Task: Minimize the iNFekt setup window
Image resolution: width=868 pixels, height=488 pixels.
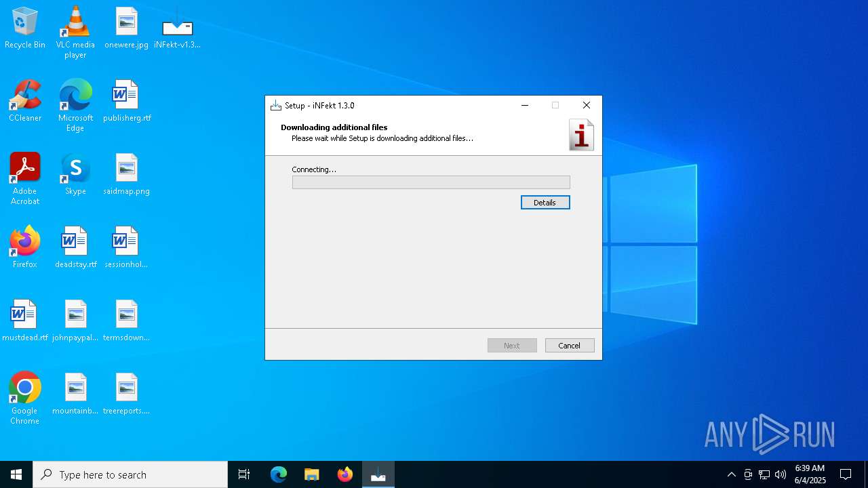Action: click(x=524, y=106)
